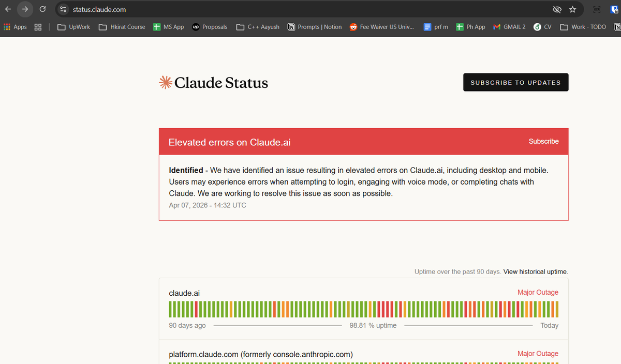Open the Prompts | Notion bookmark via its Notion icon
621x364 pixels.
pos(291,27)
